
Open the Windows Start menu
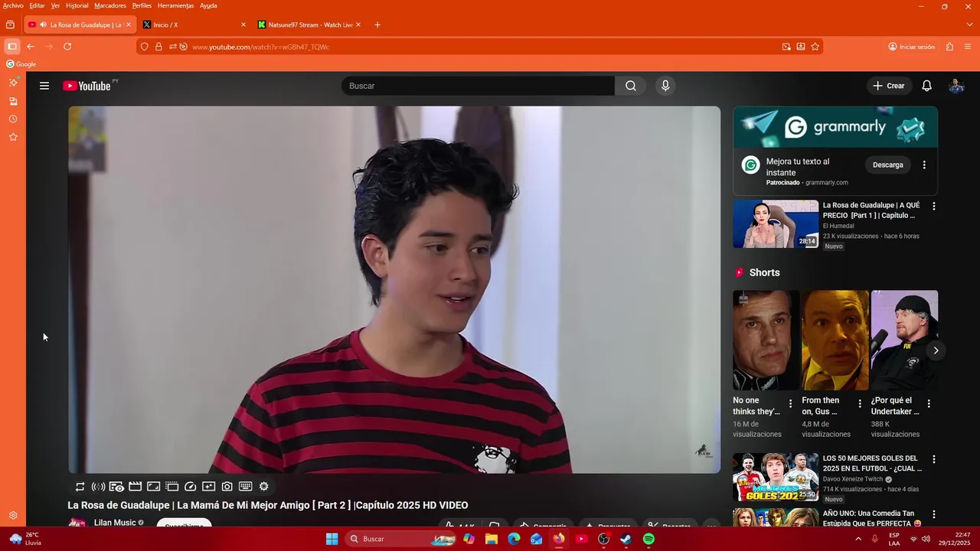332,539
